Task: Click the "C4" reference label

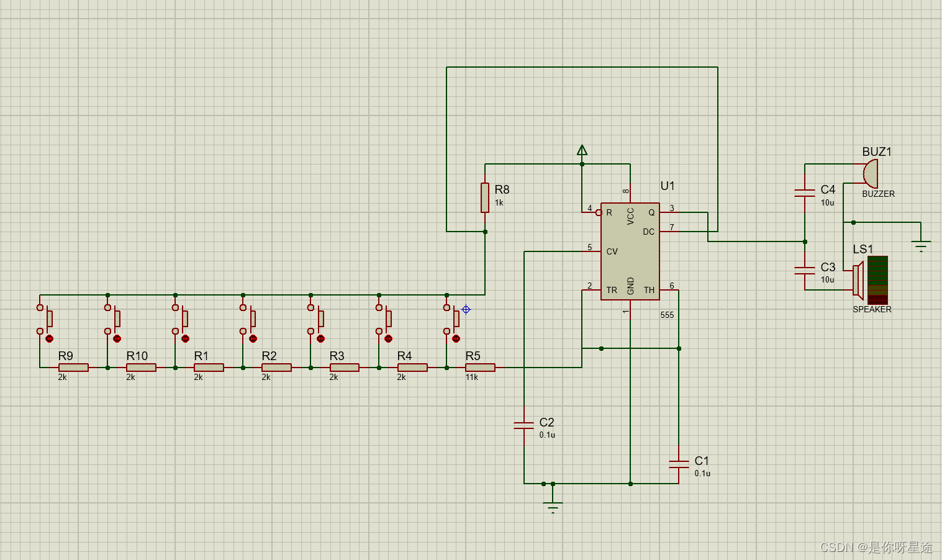Action: (828, 189)
